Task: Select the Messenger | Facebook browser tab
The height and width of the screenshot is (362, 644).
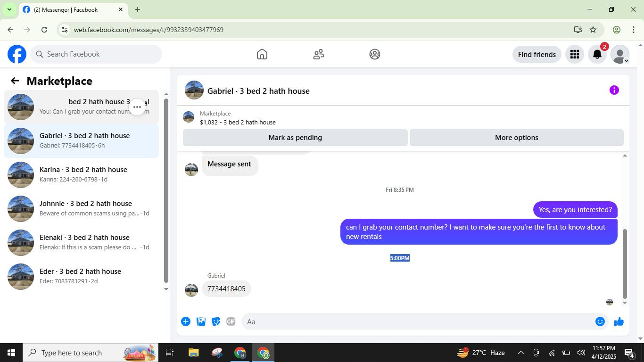Action: (74, 9)
